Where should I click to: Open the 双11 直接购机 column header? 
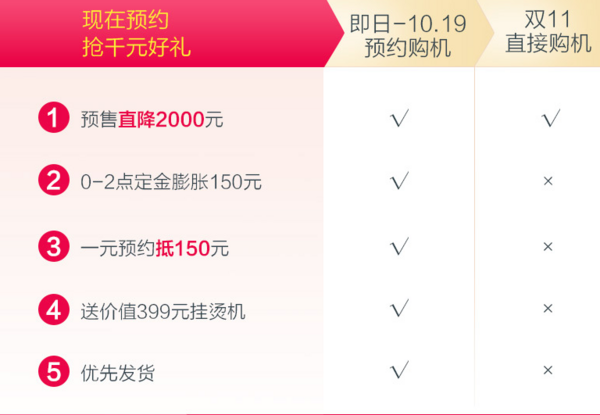coord(548,31)
